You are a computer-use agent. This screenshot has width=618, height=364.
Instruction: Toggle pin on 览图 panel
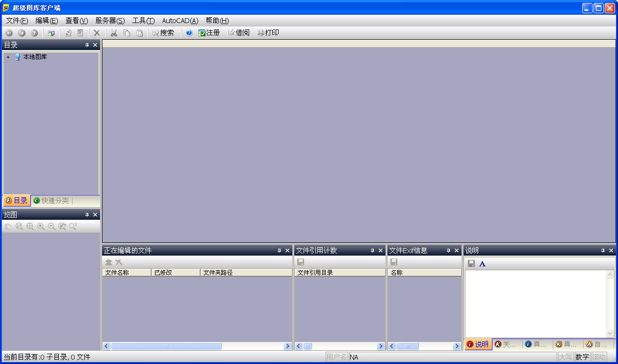[x=87, y=215]
